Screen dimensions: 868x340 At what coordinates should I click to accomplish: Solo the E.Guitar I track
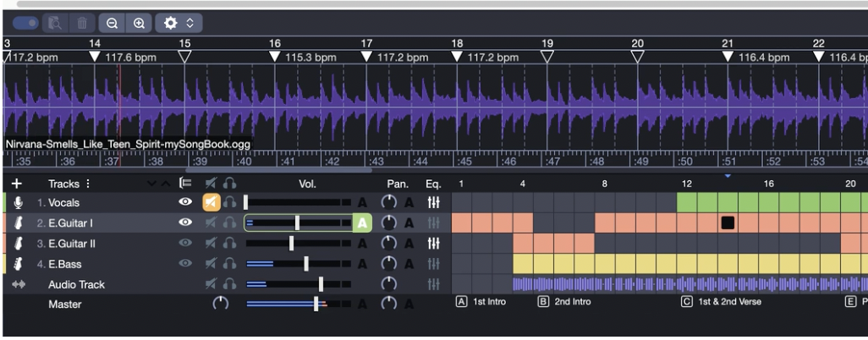pos(229,223)
